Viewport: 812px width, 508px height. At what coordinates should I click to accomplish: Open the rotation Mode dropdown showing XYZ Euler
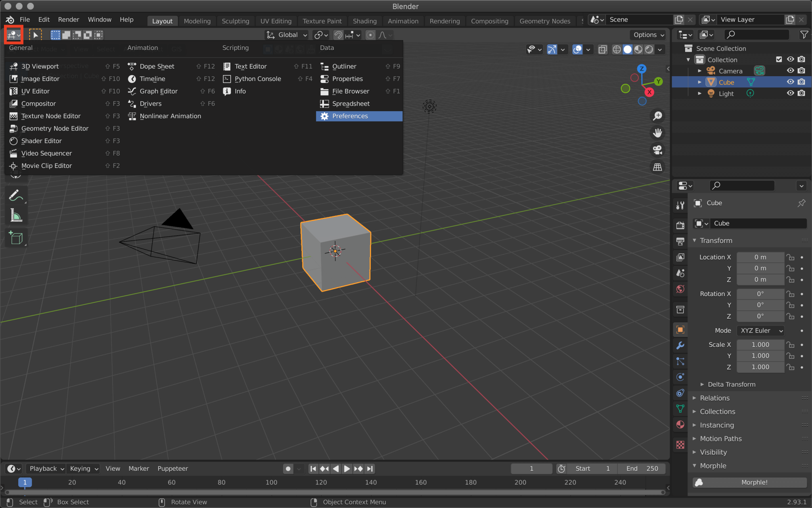[760, 330]
